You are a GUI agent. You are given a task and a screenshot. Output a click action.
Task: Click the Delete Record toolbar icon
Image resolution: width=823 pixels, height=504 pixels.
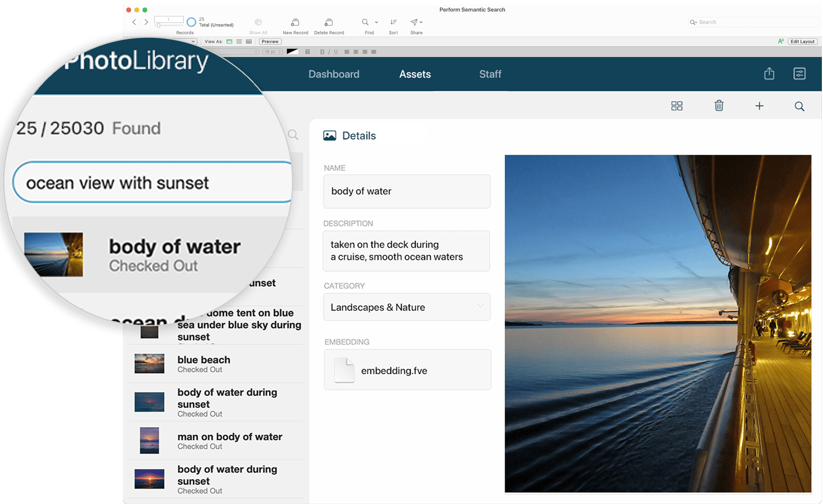pos(329,22)
